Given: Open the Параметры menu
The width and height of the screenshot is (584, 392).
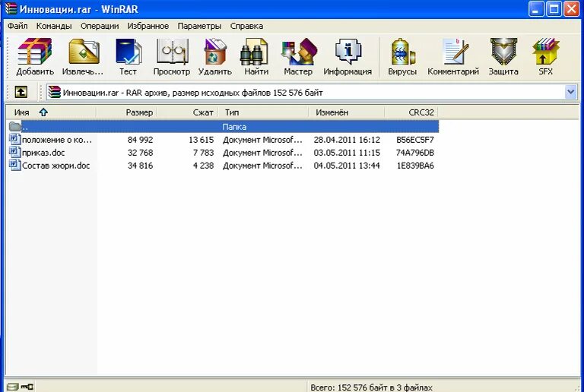Looking at the screenshot, I should (199, 26).
